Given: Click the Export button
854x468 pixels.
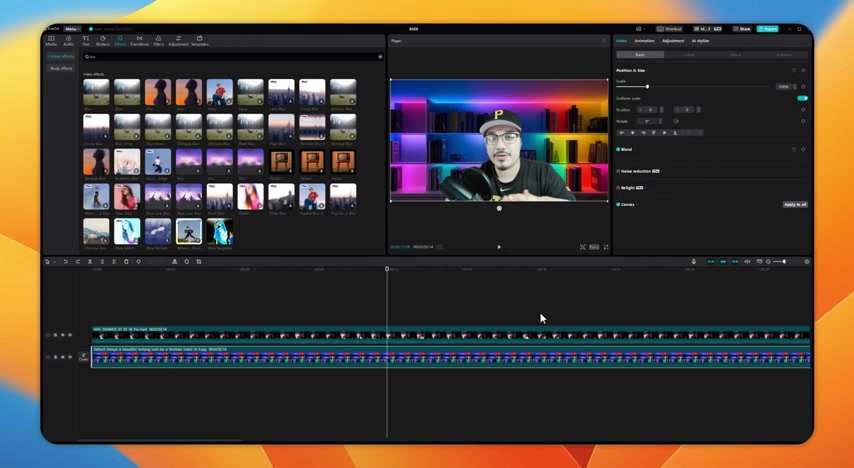Looking at the screenshot, I should click(767, 29).
